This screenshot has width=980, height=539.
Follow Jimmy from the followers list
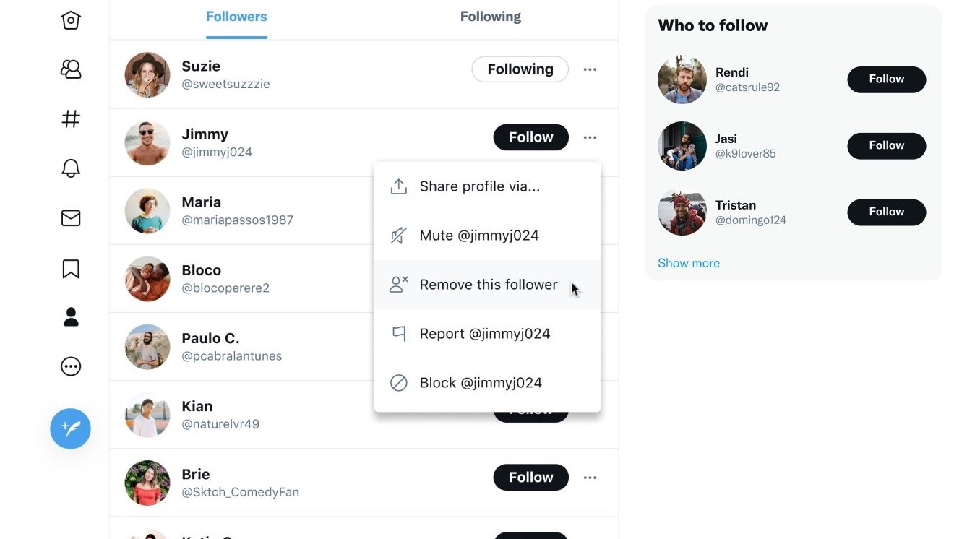(531, 137)
